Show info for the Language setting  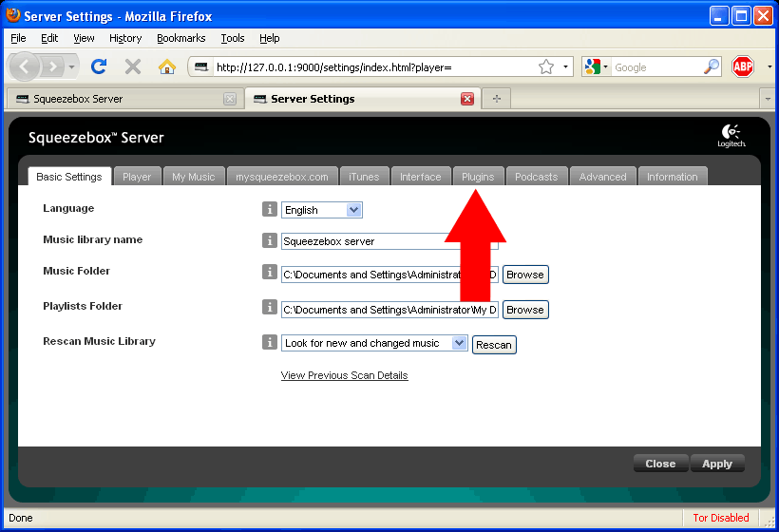point(269,209)
